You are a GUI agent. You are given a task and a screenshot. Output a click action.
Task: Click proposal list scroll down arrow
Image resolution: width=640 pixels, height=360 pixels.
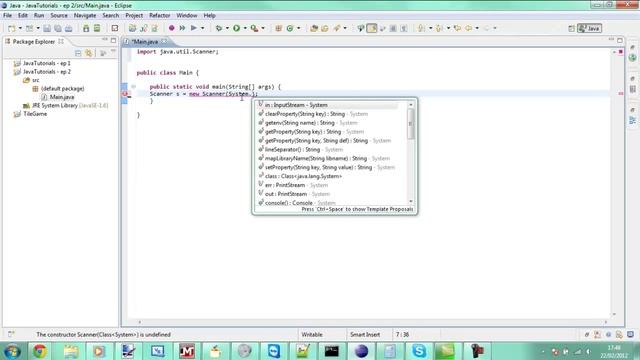point(411,201)
